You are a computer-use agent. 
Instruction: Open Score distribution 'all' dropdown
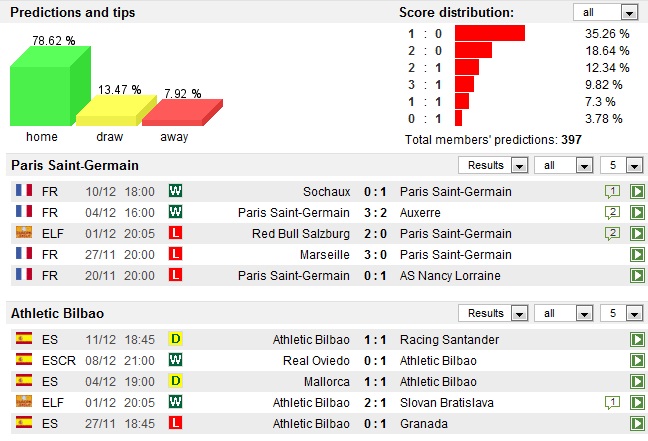coord(606,13)
